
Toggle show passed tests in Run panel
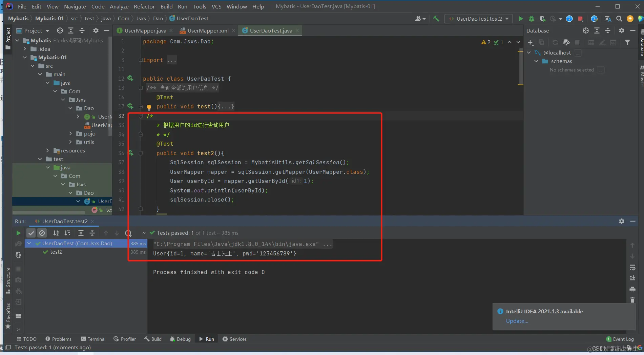click(x=31, y=233)
